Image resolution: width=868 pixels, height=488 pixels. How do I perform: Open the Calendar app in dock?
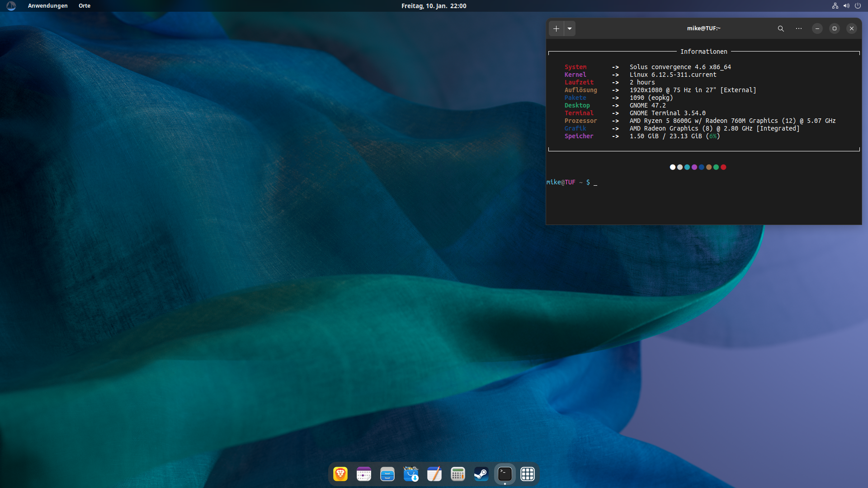point(364,474)
